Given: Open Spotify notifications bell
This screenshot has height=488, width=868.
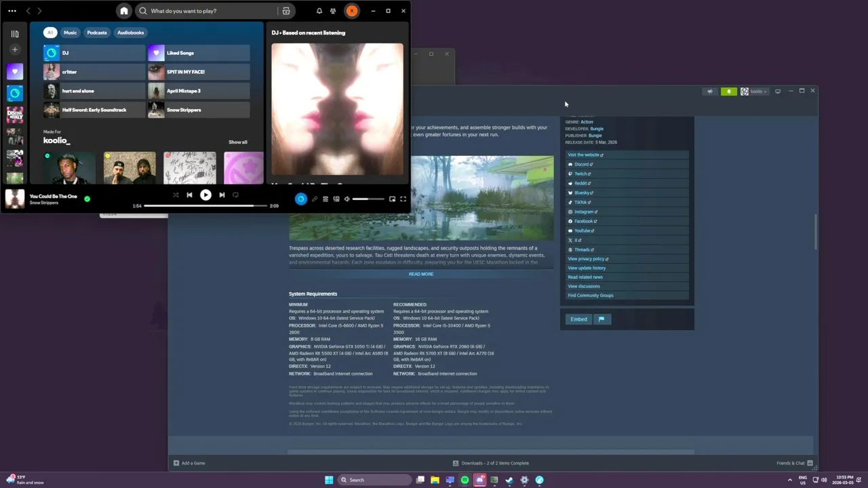Looking at the screenshot, I should coord(319,11).
